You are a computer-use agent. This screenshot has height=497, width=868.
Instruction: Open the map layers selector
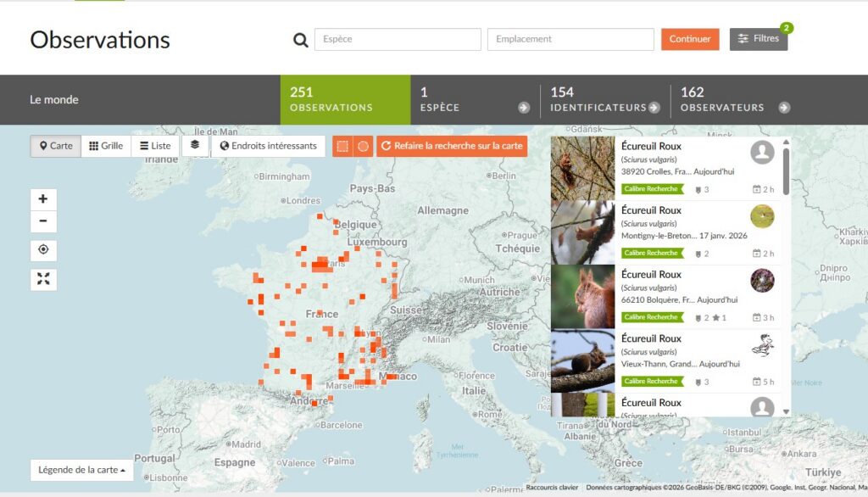[x=195, y=145]
